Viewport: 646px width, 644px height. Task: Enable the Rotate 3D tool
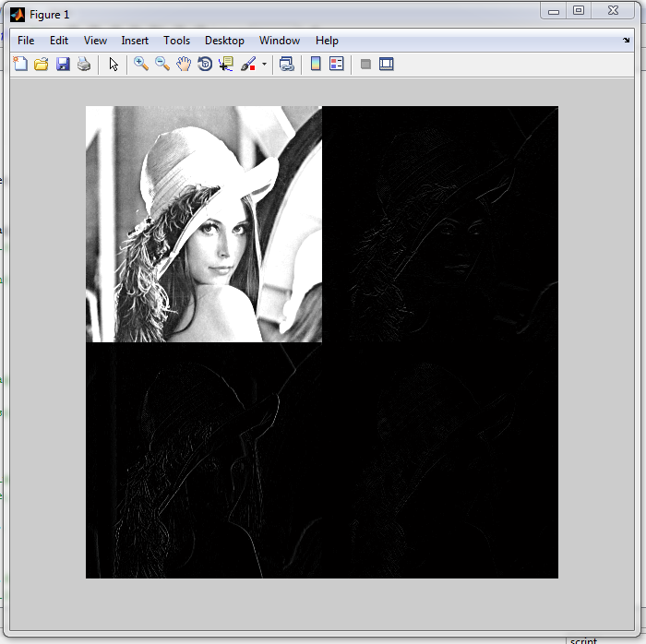coord(205,64)
